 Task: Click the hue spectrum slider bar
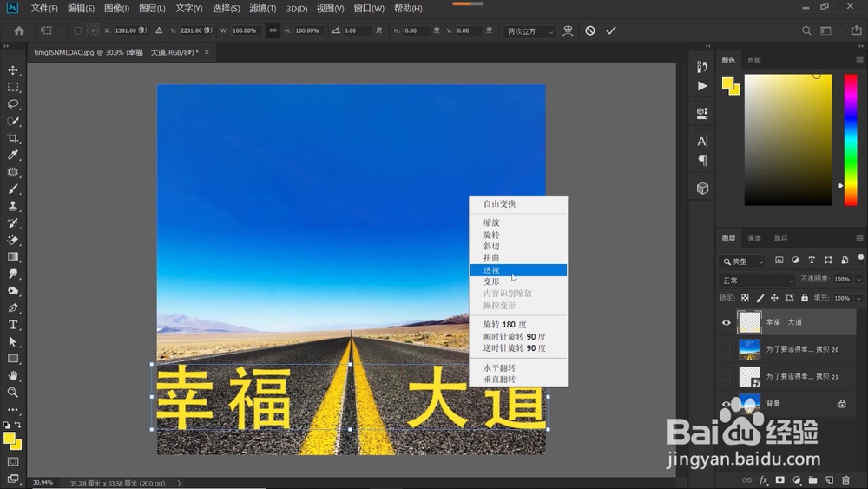851,140
